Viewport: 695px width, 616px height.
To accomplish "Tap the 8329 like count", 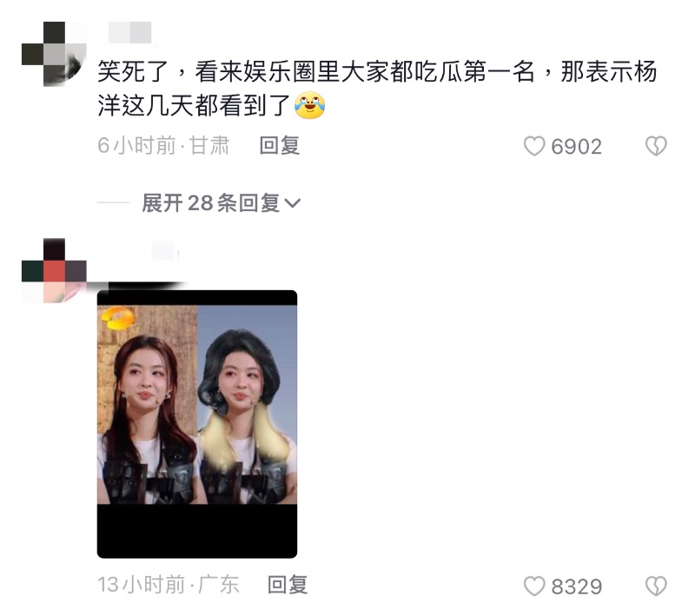I will pyautogui.click(x=577, y=586).
